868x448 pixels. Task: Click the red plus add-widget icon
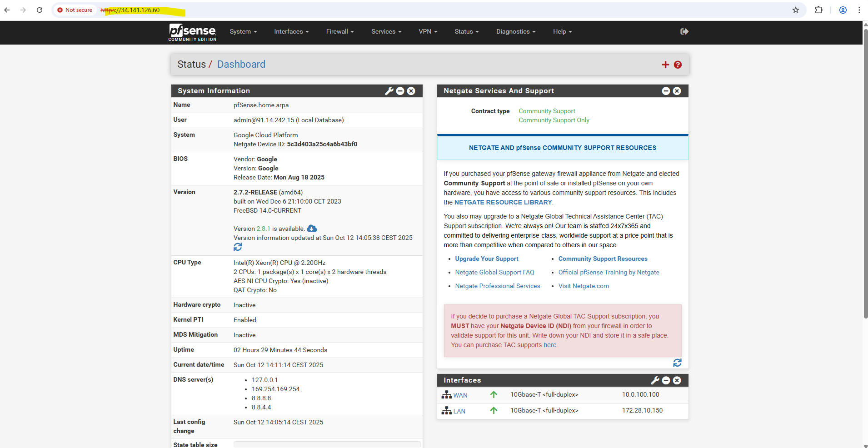click(x=665, y=65)
